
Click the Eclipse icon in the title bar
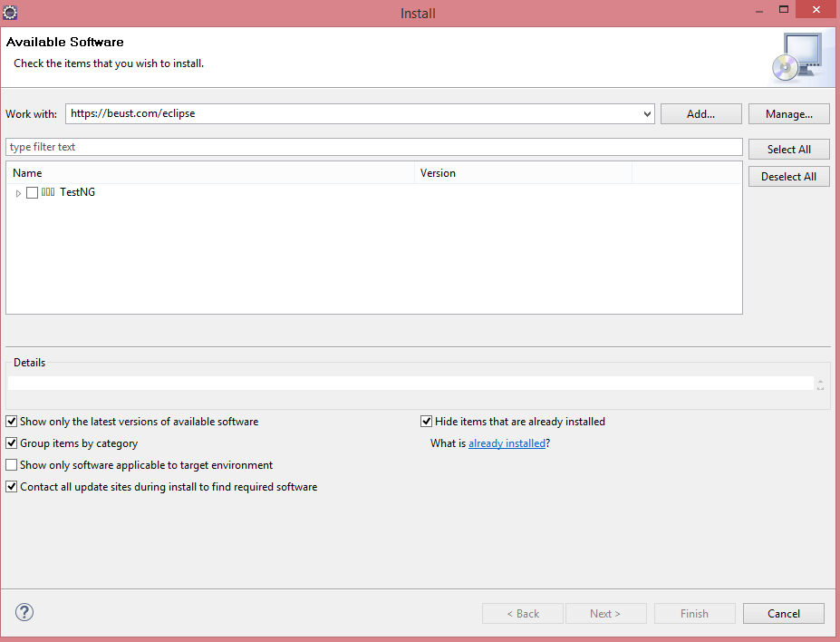click(10, 13)
